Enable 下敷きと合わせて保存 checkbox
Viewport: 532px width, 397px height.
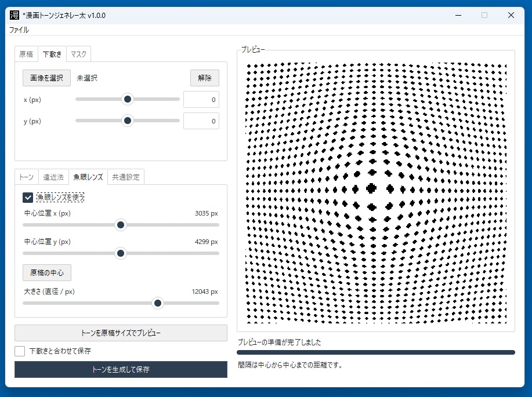coord(20,351)
